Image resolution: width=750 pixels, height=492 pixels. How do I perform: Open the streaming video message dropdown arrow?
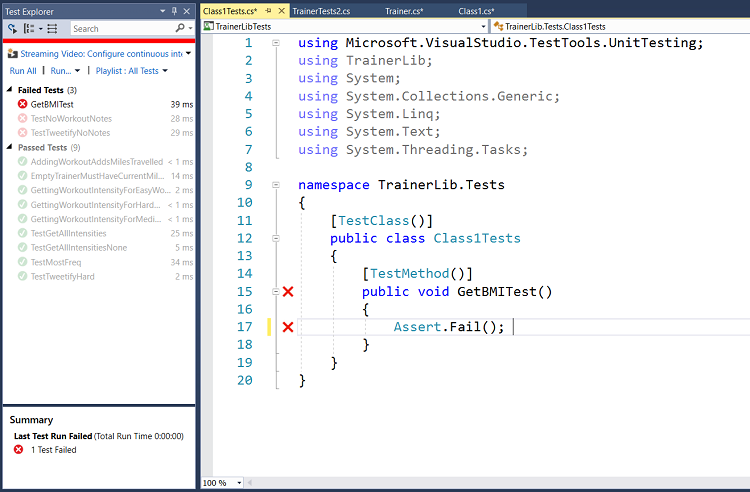pos(188,53)
